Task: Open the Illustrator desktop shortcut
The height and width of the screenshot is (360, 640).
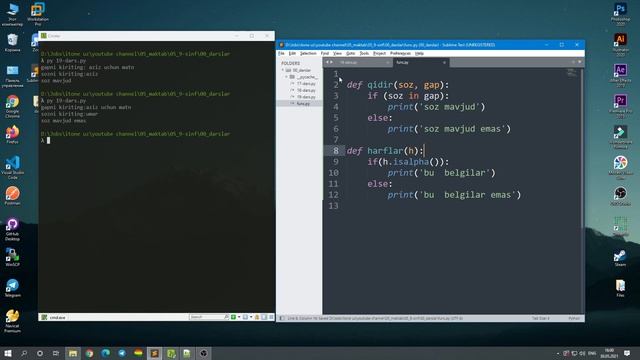Action: point(620,44)
